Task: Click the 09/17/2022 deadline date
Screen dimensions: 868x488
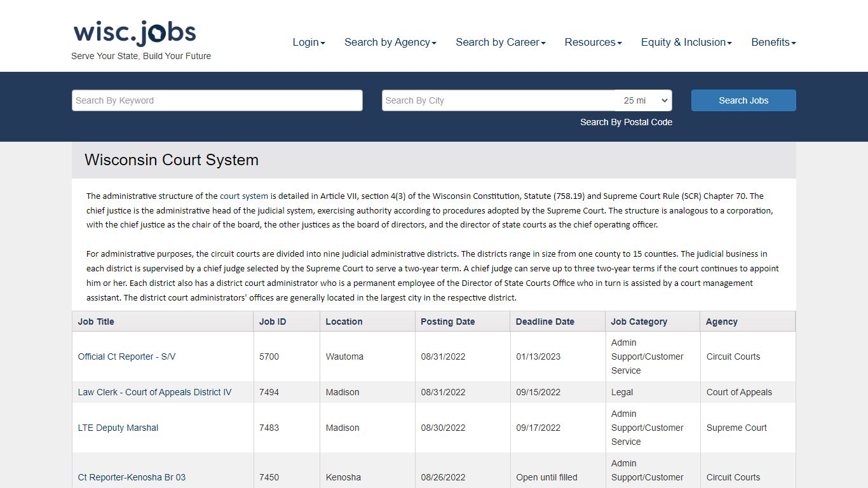Action: tap(538, 428)
